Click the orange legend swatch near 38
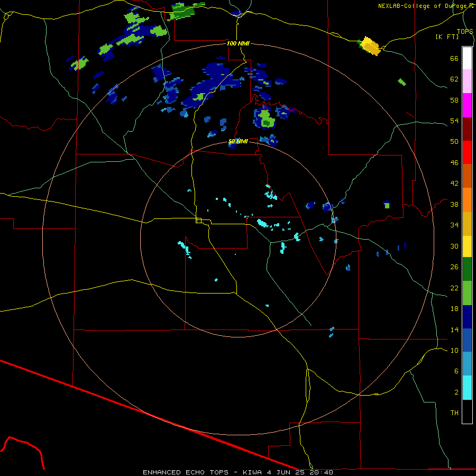Viewport: 476px width, 476px height. tap(467, 199)
